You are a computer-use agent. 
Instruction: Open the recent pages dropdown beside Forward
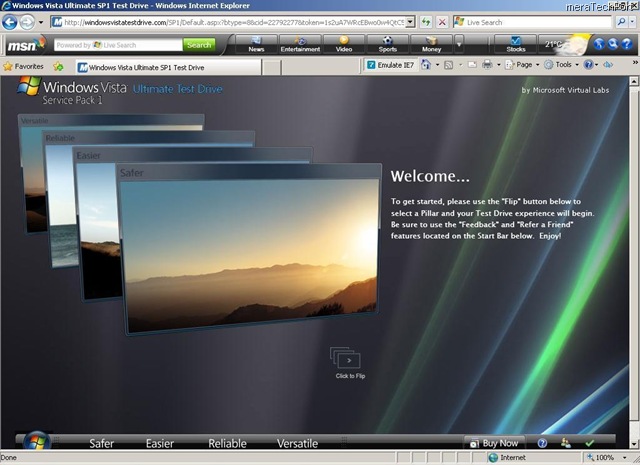tap(40, 22)
